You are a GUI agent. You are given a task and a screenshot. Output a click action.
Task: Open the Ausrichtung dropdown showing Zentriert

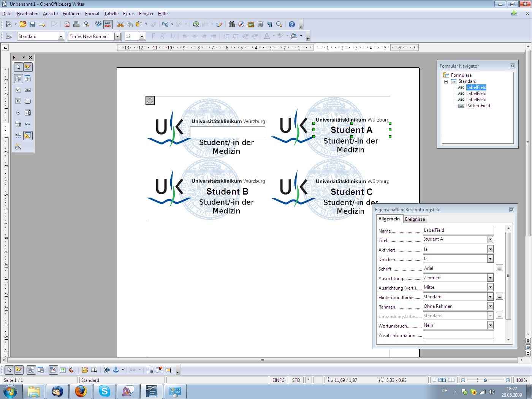(490, 278)
